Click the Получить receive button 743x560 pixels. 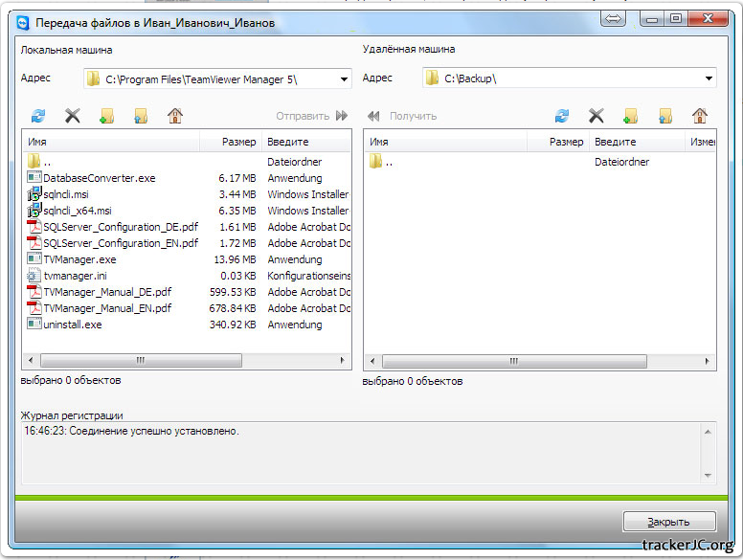point(403,116)
